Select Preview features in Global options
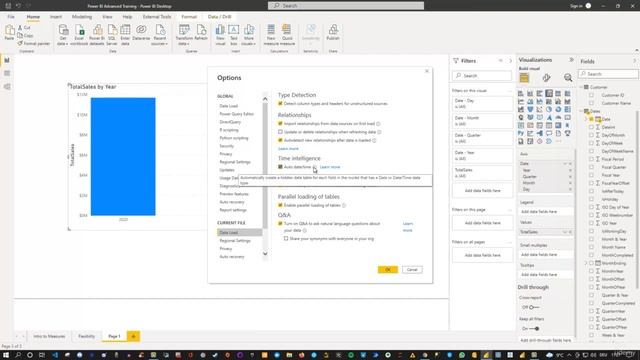640x360 pixels. (234, 194)
